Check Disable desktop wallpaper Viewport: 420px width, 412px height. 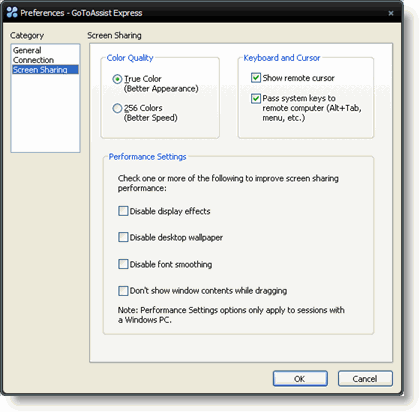tap(123, 237)
